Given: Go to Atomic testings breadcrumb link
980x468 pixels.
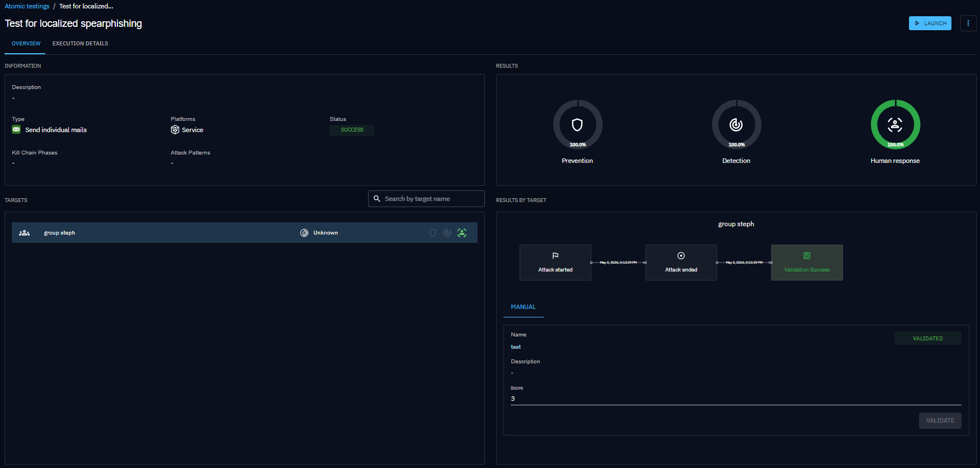Looking at the screenshot, I should (x=27, y=6).
